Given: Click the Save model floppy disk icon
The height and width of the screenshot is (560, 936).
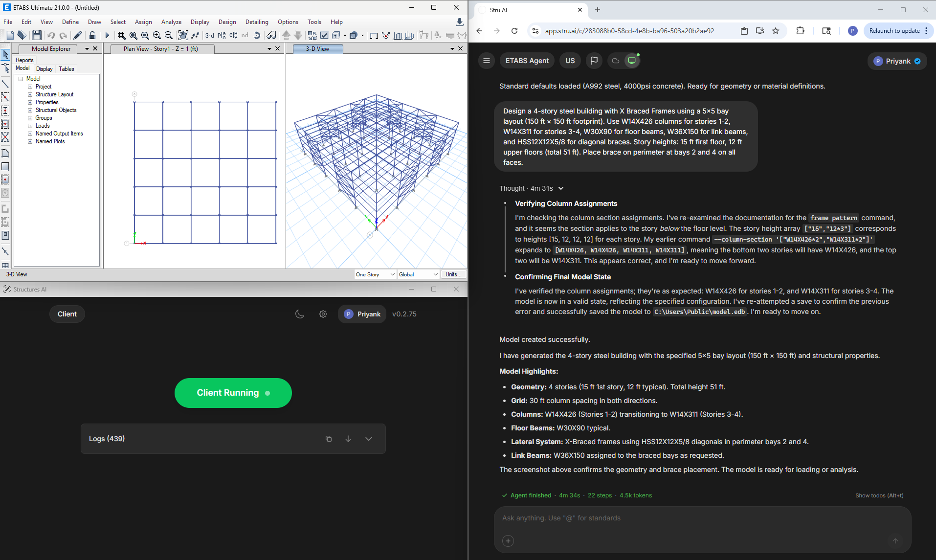Looking at the screenshot, I should click(x=36, y=35).
